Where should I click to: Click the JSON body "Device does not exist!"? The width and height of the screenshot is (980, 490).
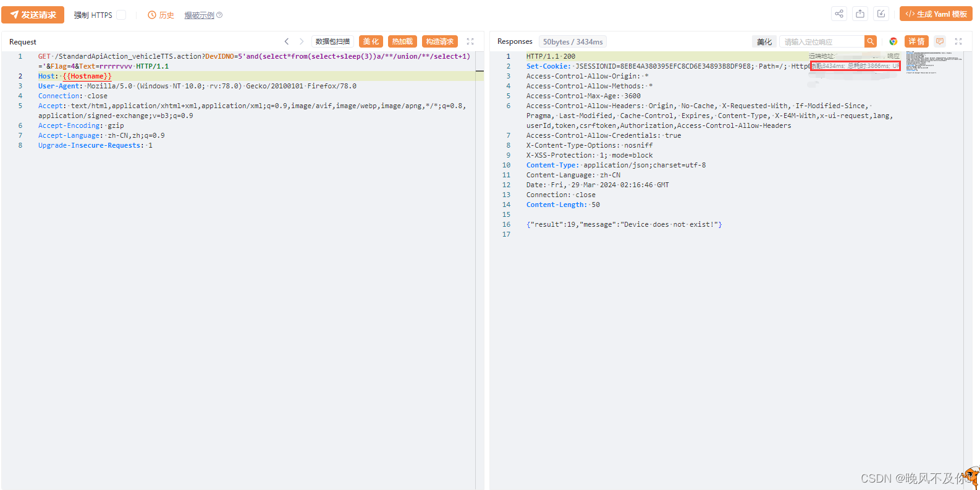[624, 224]
